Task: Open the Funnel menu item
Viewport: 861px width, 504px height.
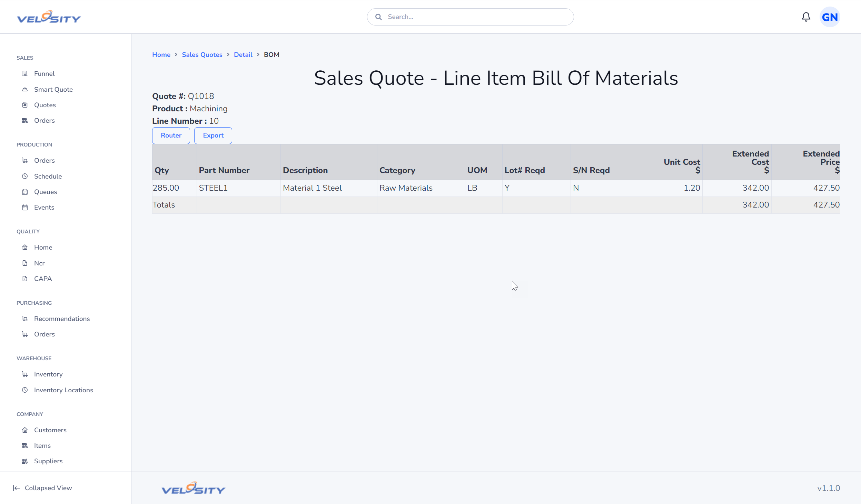Action: pos(44,73)
